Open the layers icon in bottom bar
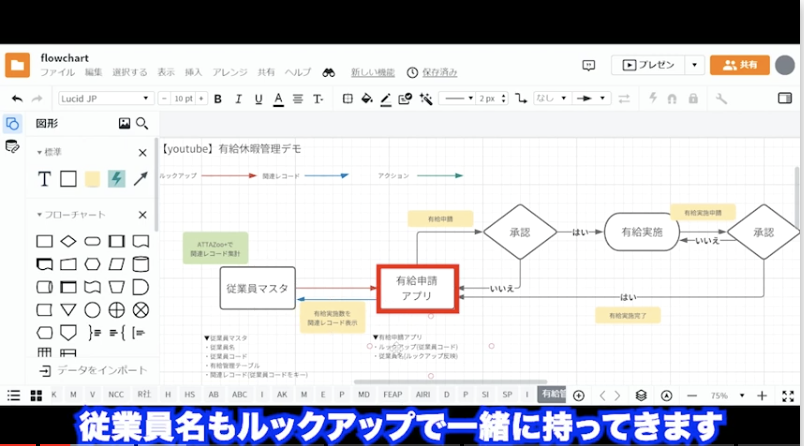This screenshot has height=446, width=804. tap(641, 395)
